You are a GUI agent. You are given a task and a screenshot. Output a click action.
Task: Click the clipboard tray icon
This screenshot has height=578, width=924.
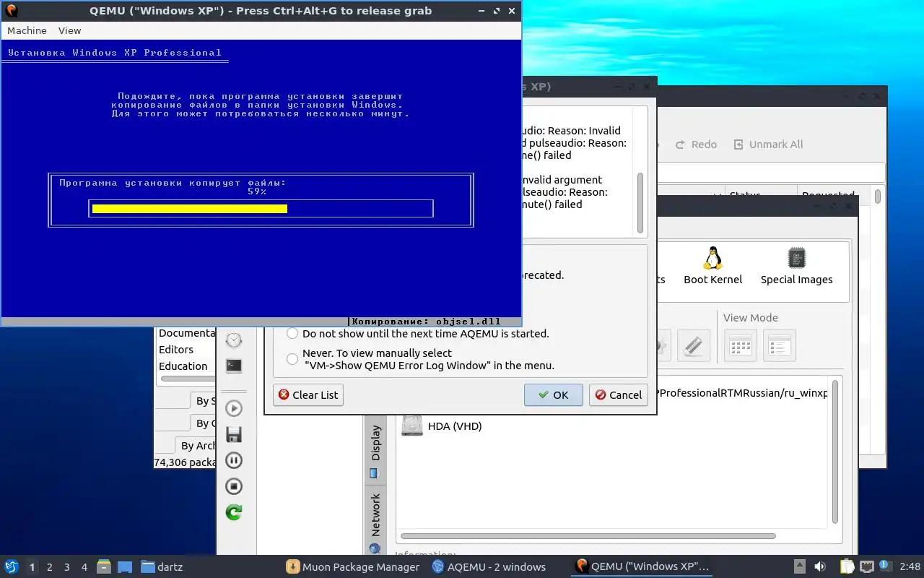click(847, 566)
